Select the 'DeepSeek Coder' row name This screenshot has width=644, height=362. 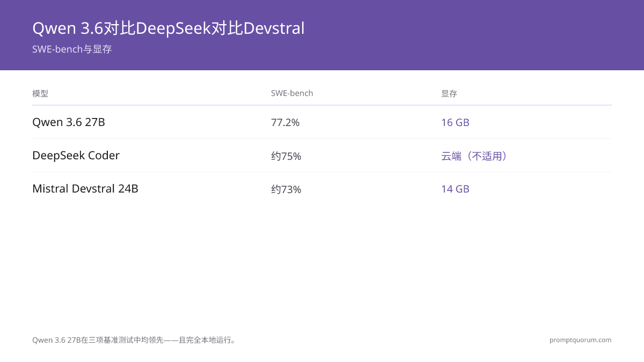coord(76,156)
